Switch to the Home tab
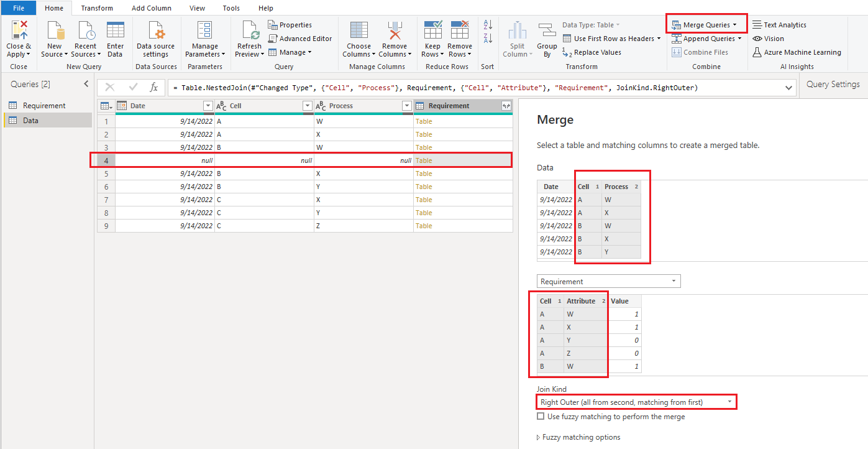 click(x=55, y=8)
